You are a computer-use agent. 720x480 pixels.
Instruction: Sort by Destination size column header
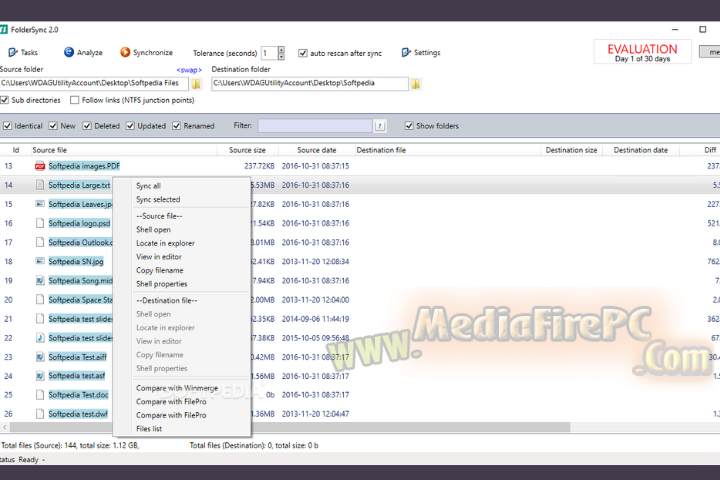click(x=571, y=150)
